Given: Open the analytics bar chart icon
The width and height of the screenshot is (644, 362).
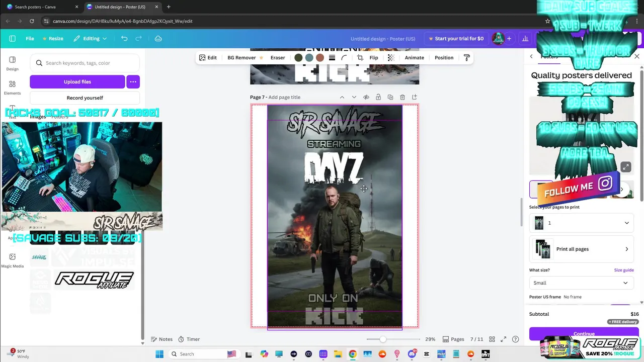Looking at the screenshot, I should [x=525, y=39].
